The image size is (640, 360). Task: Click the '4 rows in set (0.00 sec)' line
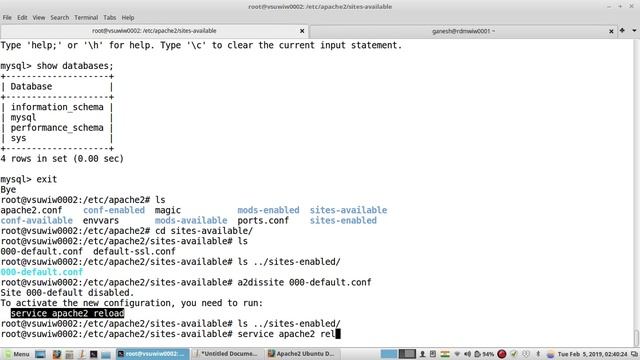pos(62,159)
